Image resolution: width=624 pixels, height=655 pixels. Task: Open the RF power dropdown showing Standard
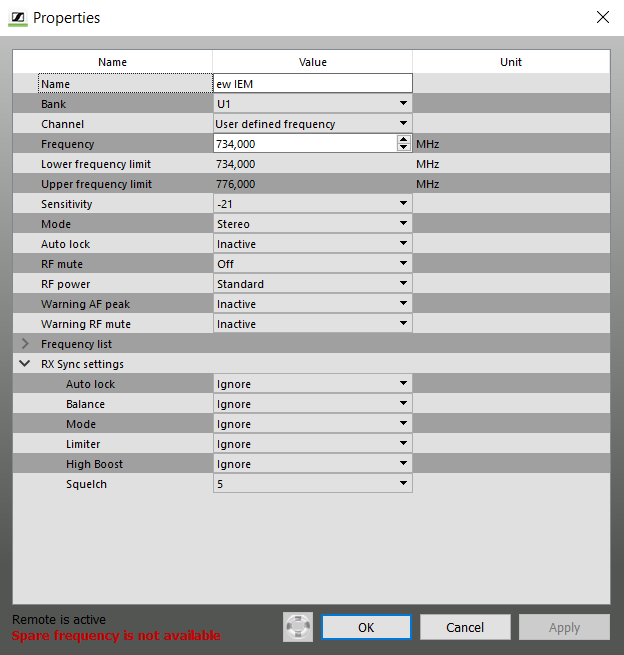coord(312,284)
